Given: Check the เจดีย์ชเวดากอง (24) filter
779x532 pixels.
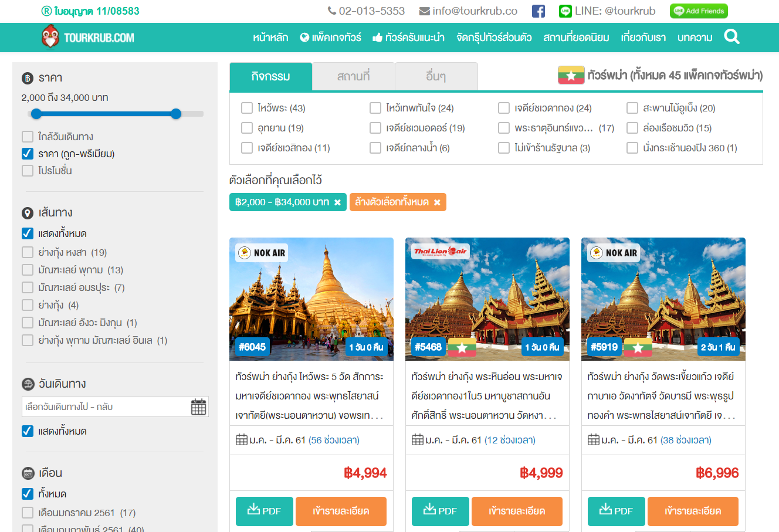Looking at the screenshot, I should (x=504, y=108).
